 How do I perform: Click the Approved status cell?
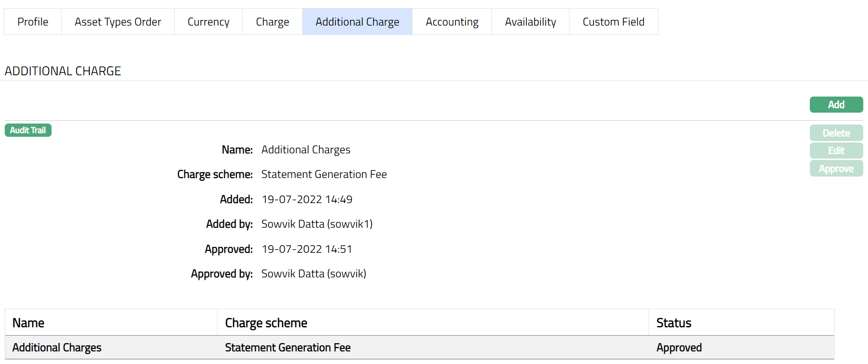(679, 347)
